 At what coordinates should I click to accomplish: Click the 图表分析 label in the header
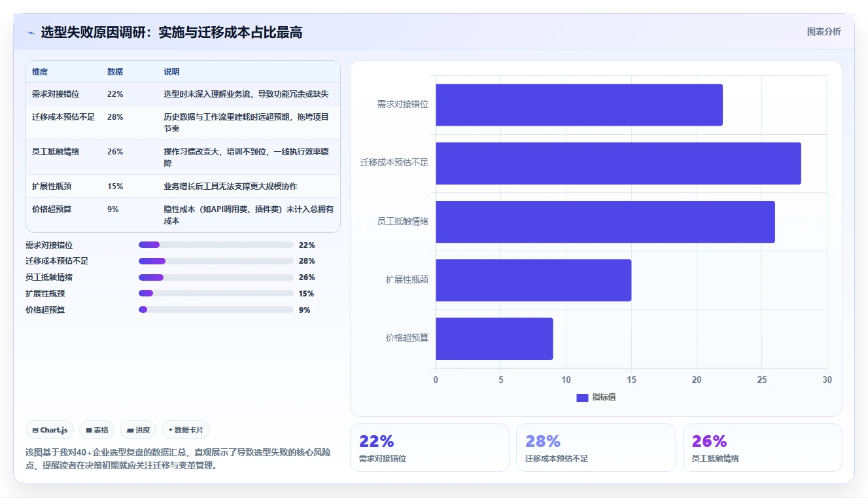824,31
